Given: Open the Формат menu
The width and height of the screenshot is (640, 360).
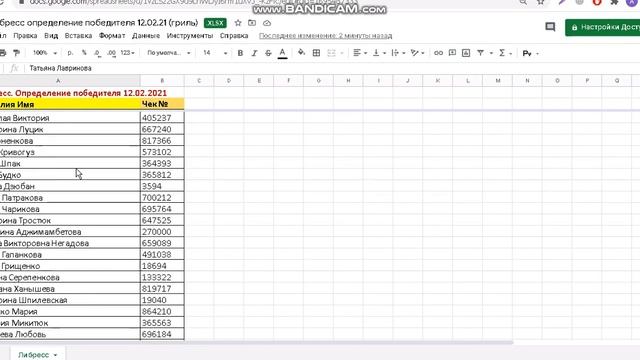Looking at the screenshot, I should 112,36.
